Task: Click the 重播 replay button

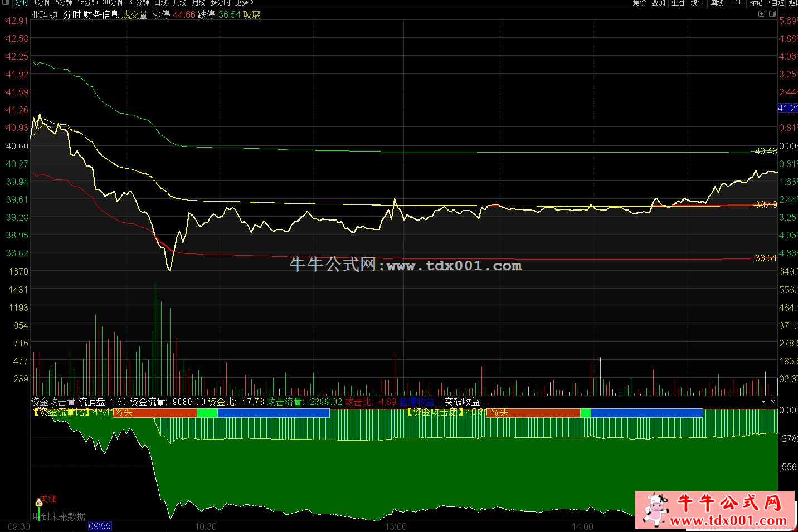Action: point(678,3)
